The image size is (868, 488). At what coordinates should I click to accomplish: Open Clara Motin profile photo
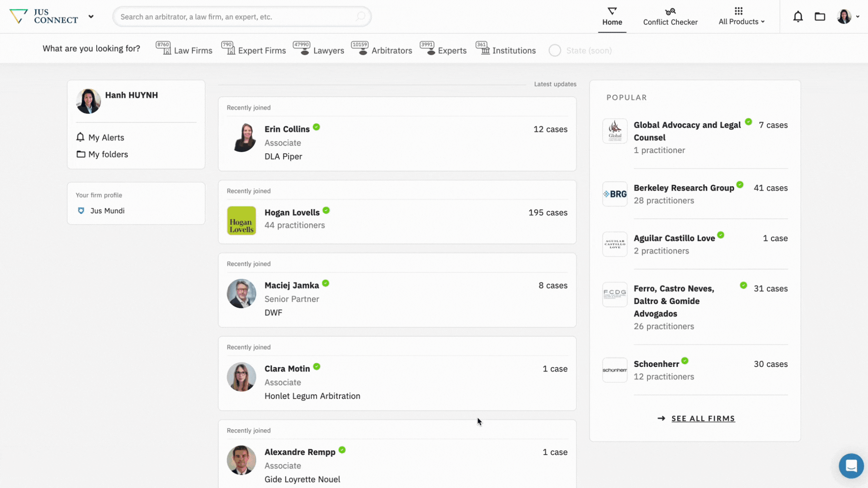coord(241,377)
